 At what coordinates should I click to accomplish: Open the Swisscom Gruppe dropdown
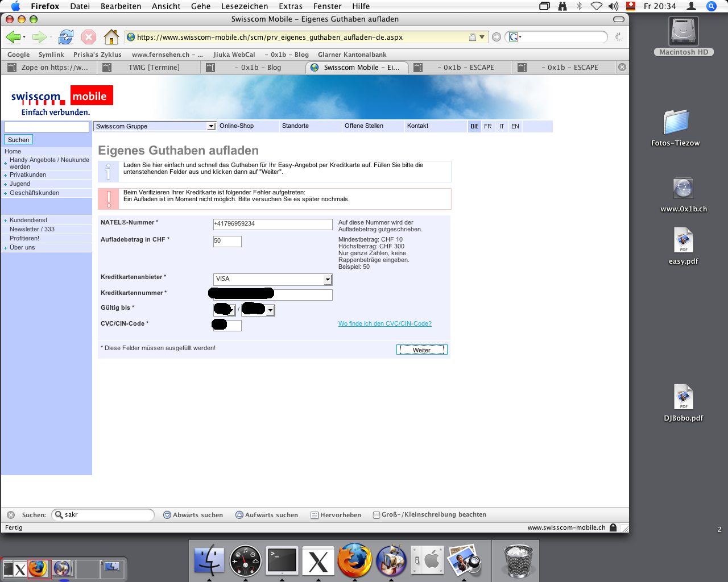click(154, 126)
